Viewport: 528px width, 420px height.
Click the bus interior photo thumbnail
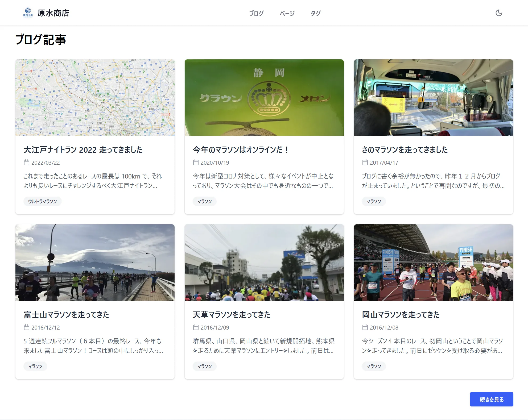[434, 98]
